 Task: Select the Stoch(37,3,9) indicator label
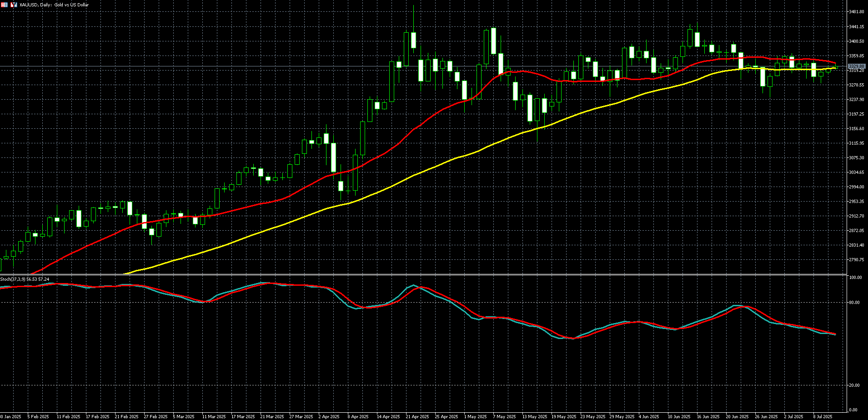[25, 279]
